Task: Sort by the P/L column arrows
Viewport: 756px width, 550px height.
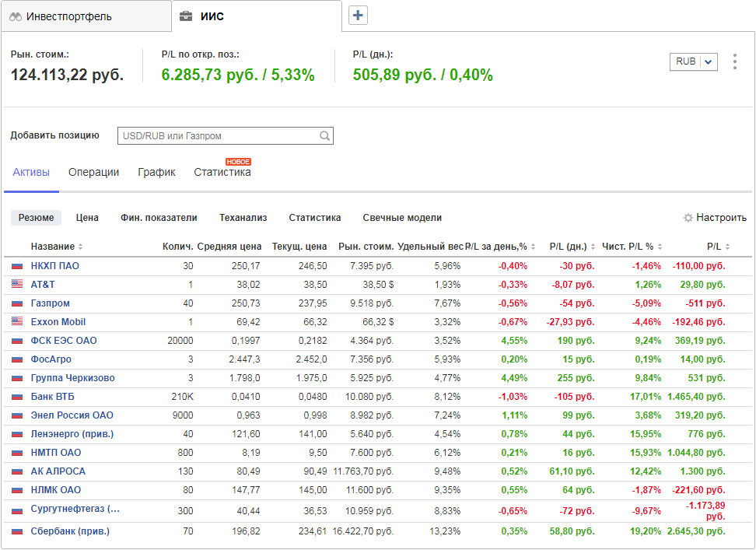Action: 727,247
